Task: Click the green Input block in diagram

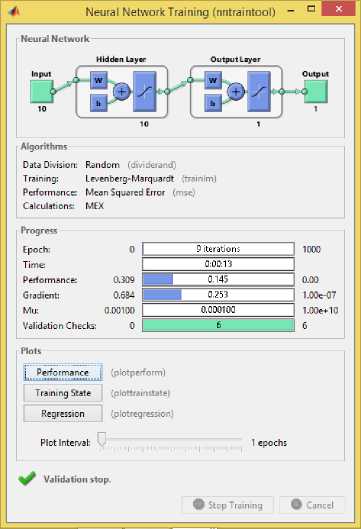Action: [41, 91]
